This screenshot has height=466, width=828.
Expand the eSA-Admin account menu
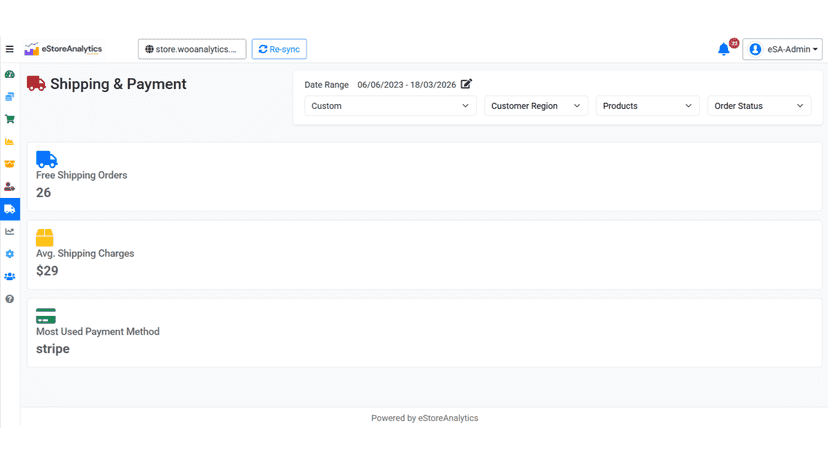[783, 49]
